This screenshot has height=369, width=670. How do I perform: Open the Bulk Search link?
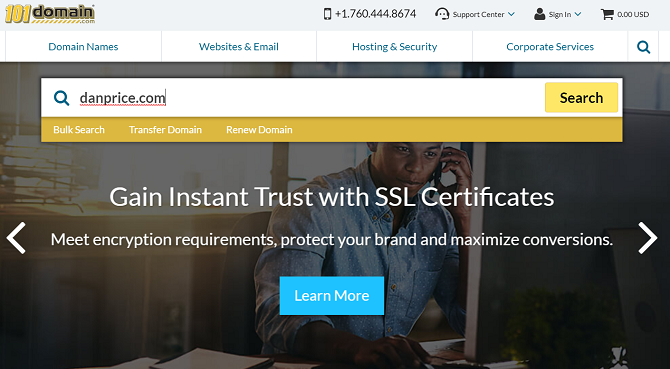click(79, 129)
